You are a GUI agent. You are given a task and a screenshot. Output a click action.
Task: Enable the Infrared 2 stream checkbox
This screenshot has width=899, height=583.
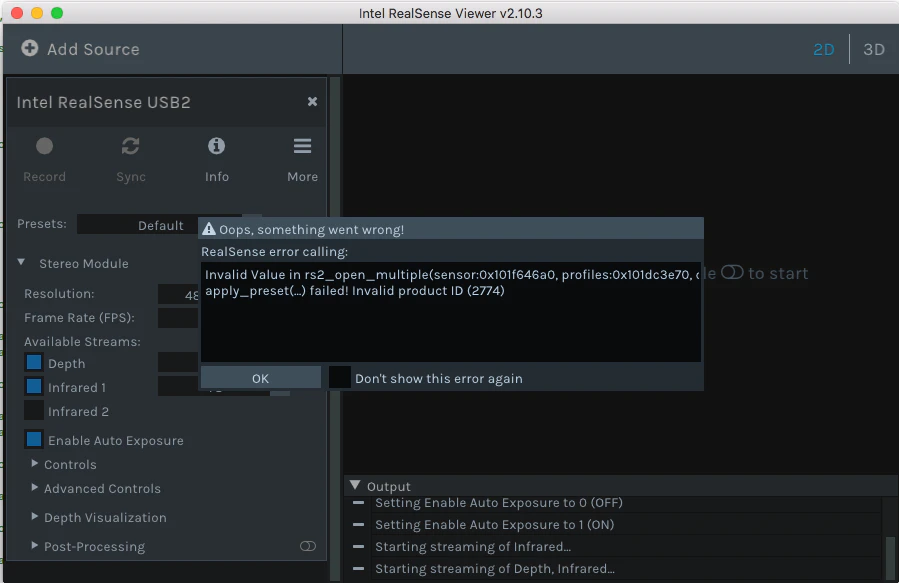click(34, 410)
